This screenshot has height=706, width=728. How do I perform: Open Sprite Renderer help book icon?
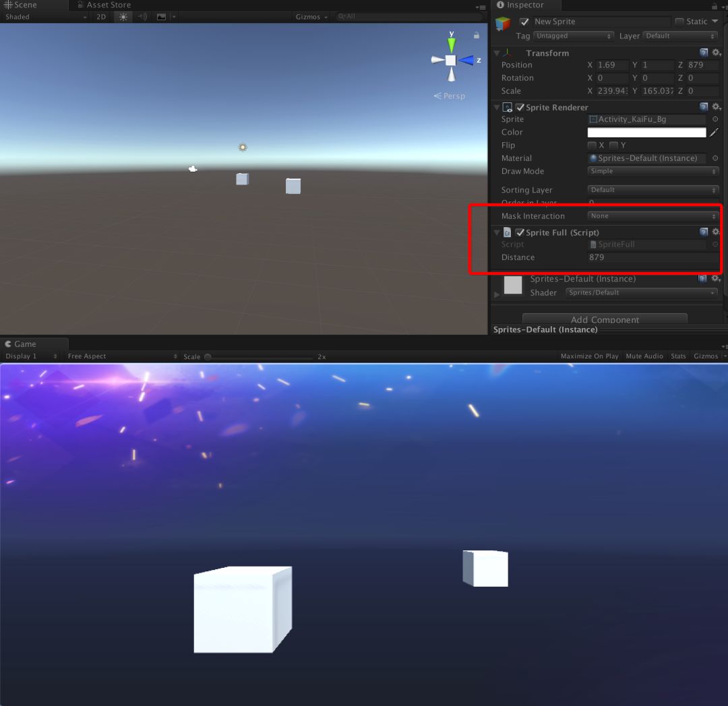(703, 106)
